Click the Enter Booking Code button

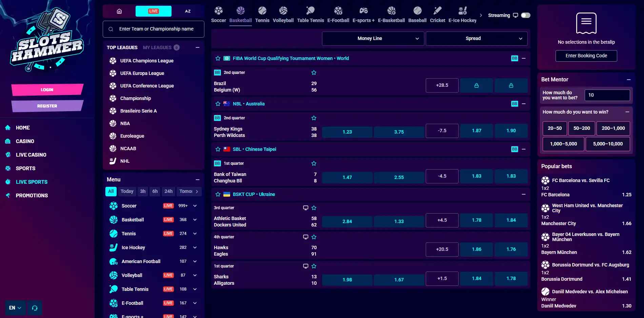tap(586, 56)
